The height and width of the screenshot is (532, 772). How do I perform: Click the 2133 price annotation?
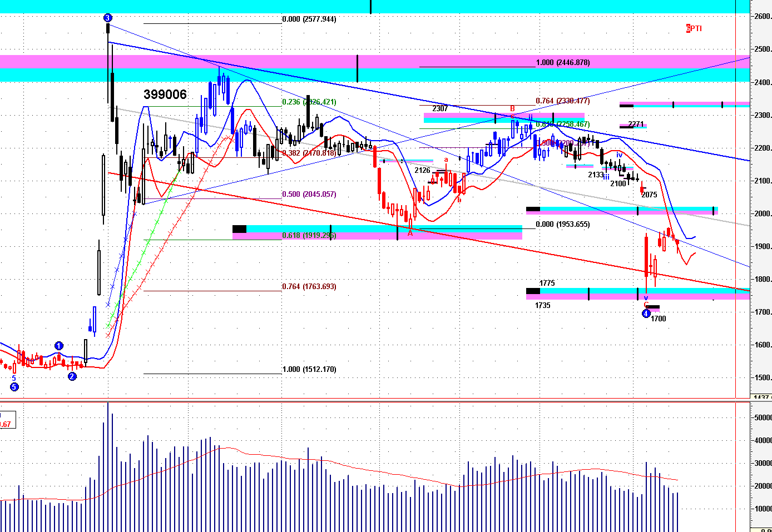click(596, 175)
